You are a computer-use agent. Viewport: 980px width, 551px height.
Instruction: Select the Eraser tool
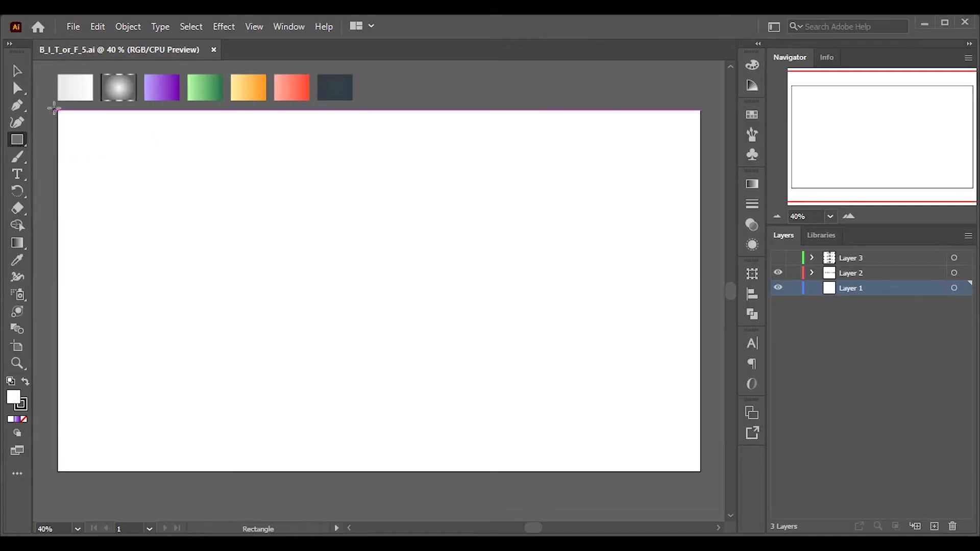click(x=17, y=209)
